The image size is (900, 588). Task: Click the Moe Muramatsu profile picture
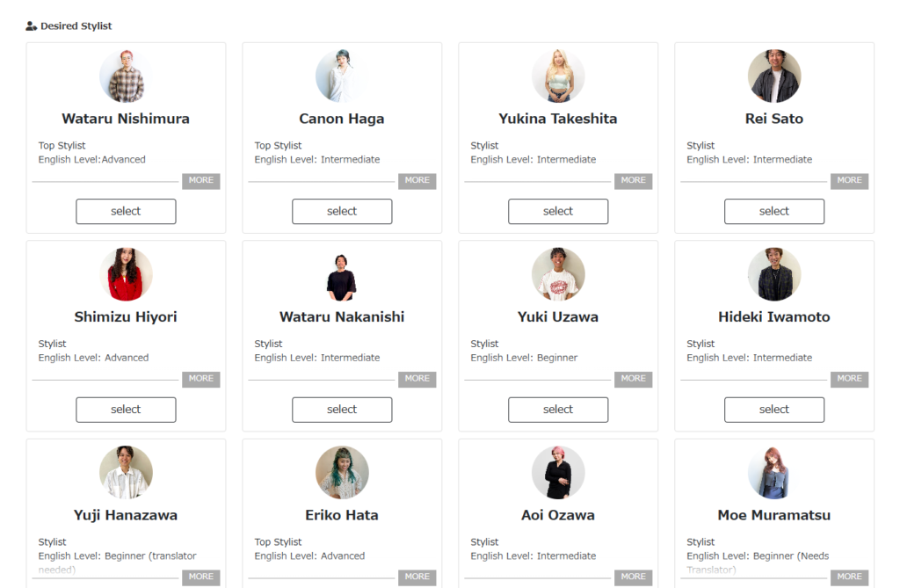[774, 473]
